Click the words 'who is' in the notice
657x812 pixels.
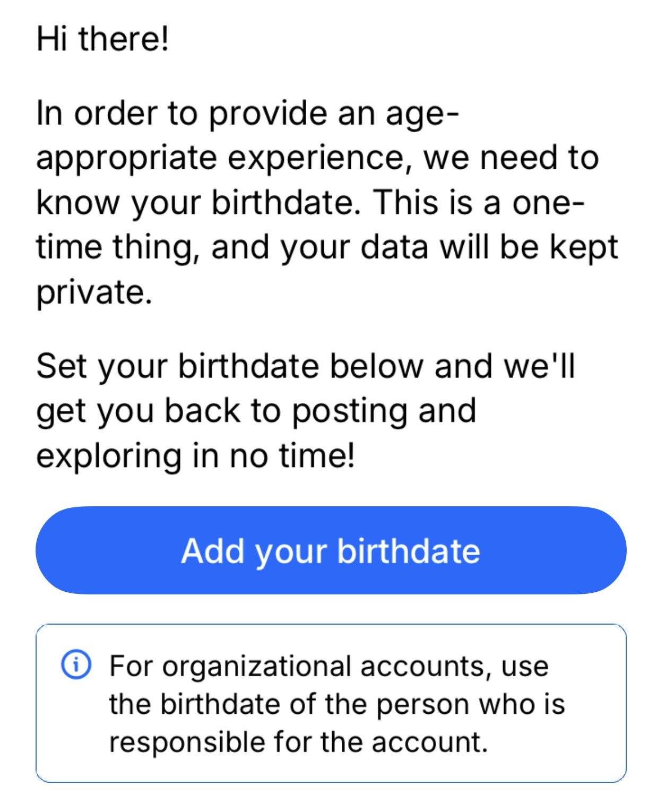[x=522, y=704]
